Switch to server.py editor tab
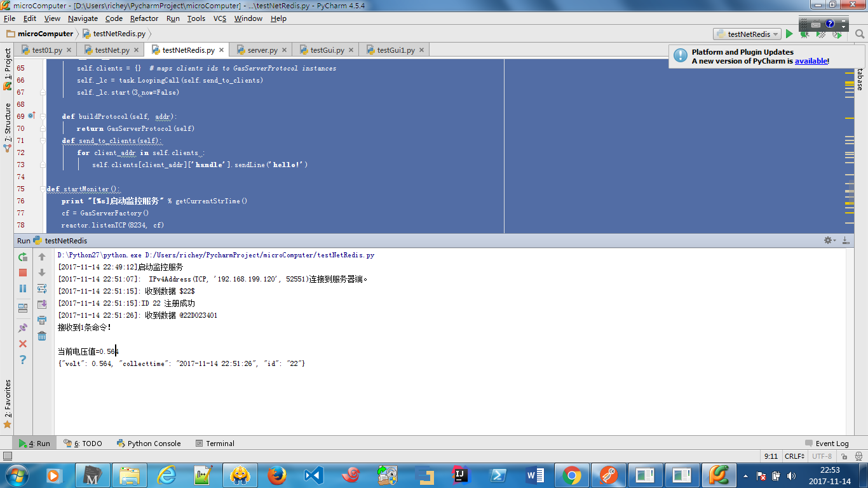Viewport: 868px width, 488px height. pyautogui.click(x=262, y=50)
